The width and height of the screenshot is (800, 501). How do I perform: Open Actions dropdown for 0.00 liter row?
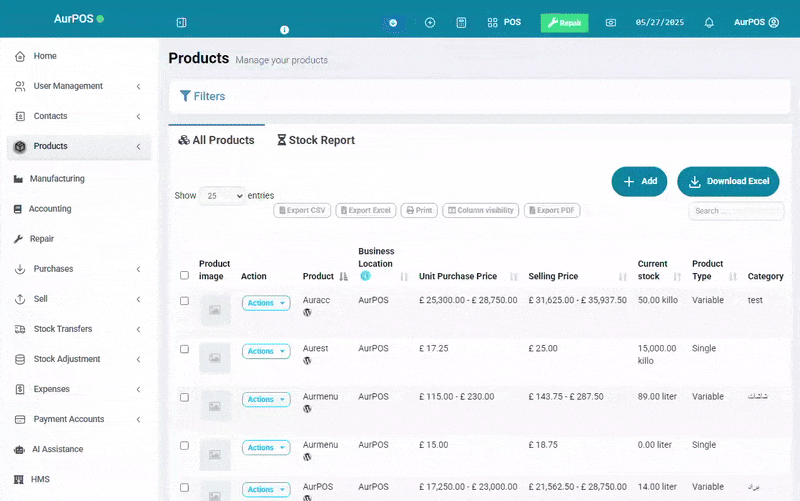pyautogui.click(x=266, y=448)
